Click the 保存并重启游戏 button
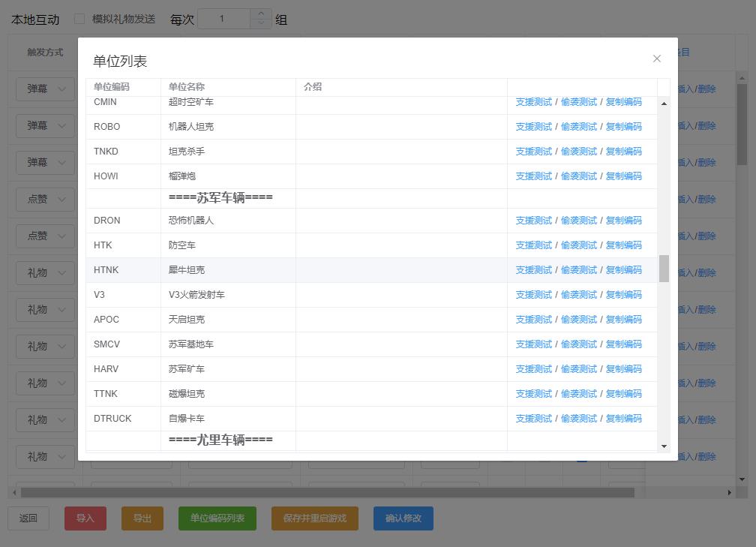The image size is (756, 547). [314, 518]
